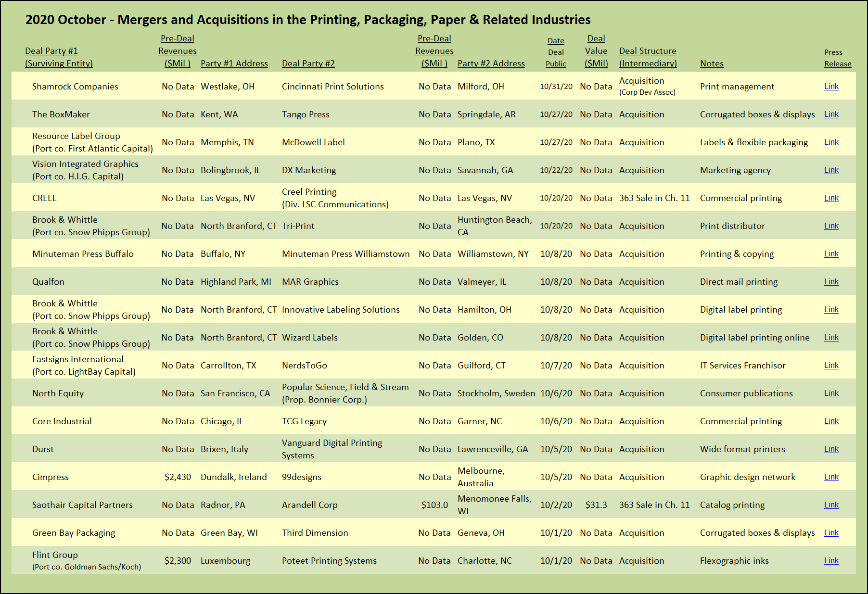Select the Wide format printers note
Screen dimensions: 868x594
[x=742, y=449]
